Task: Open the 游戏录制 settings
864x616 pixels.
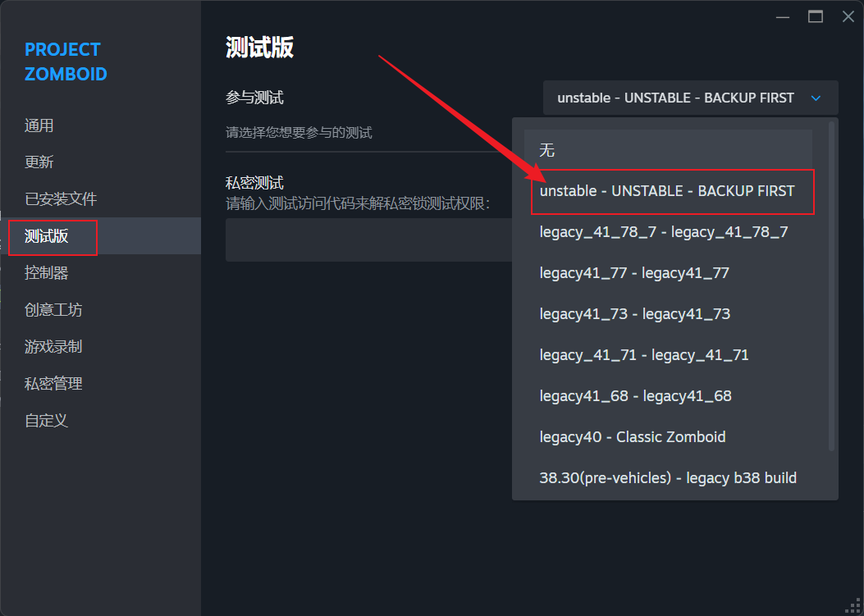Action: point(53,347)
